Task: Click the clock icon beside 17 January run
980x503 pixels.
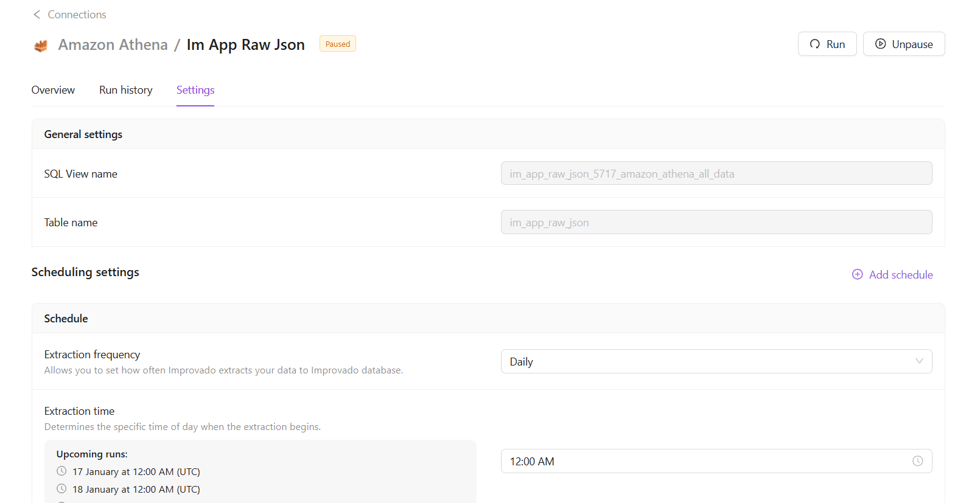Action: pyautogui.click(x=61, y=471)
